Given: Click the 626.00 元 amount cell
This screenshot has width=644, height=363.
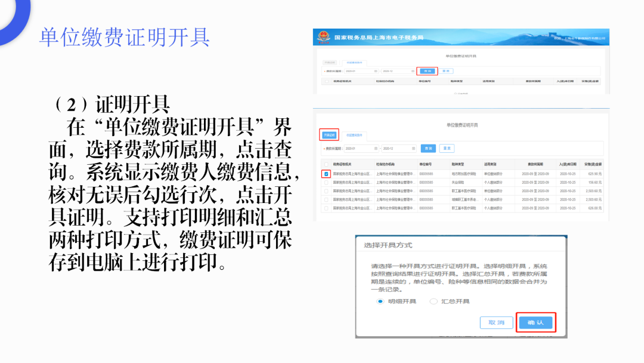Looking at the screenshot, I should coord(595,208).
